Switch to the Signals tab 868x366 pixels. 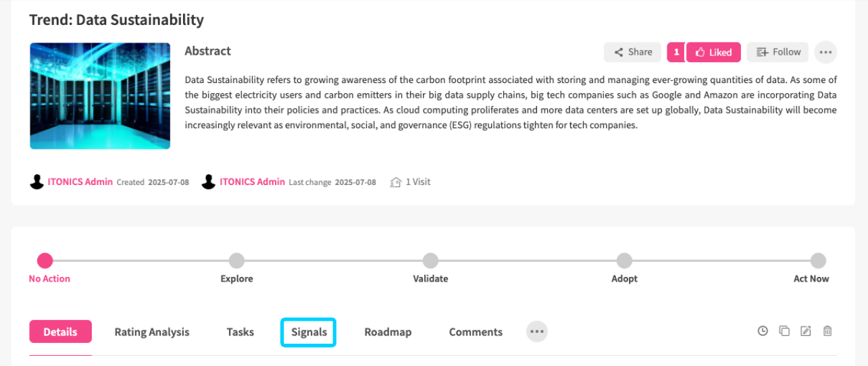309,332
